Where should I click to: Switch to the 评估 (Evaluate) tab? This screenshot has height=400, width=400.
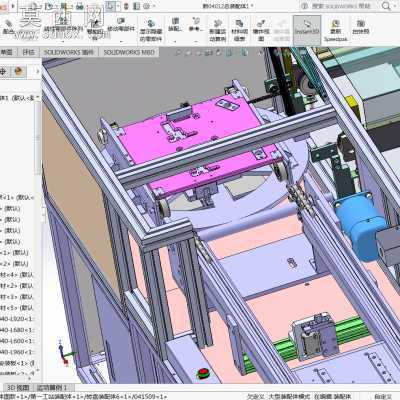[x=29, y=52]
